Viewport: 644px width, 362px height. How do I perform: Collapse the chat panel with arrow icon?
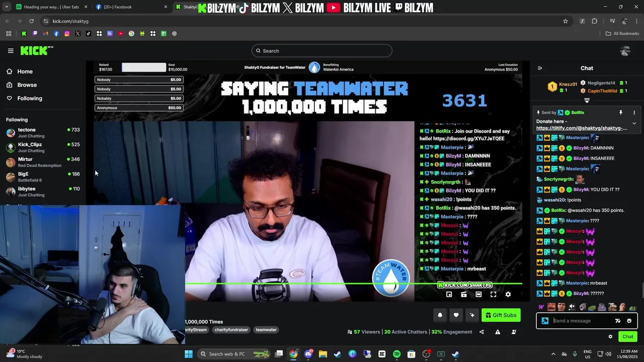tap(540, 68)
